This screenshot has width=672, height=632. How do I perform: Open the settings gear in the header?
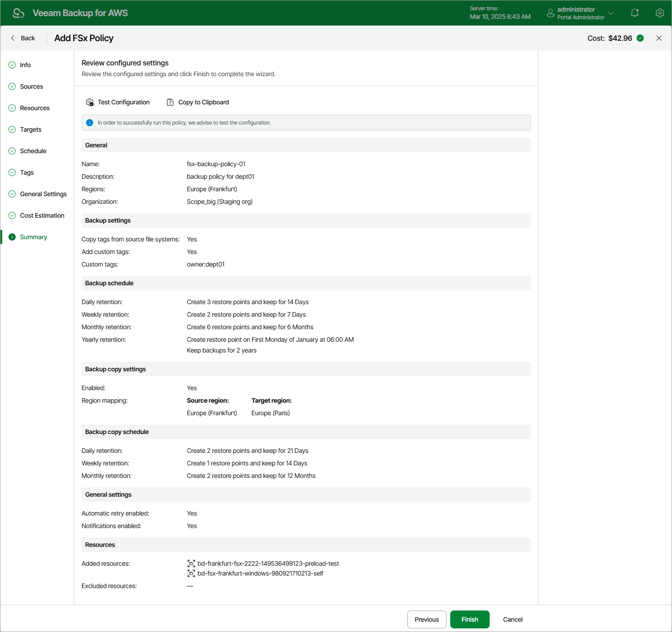[x=659, y=13]
